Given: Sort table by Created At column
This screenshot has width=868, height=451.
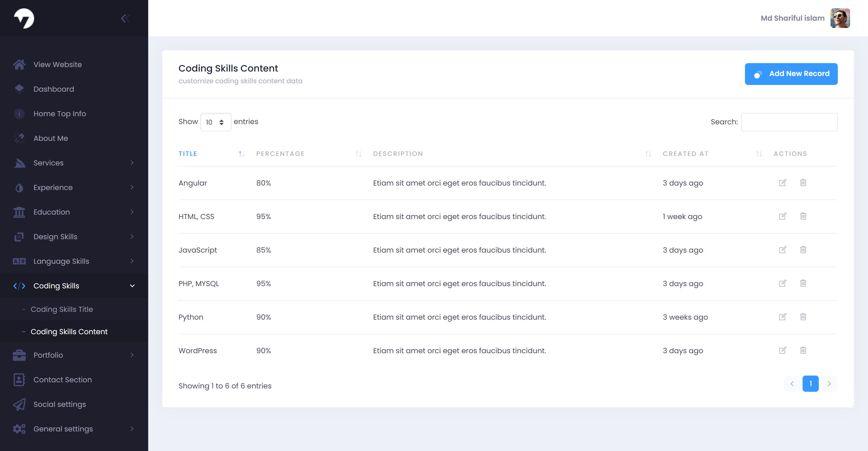Looking at the screenshot, I should (x=685, y=154).
